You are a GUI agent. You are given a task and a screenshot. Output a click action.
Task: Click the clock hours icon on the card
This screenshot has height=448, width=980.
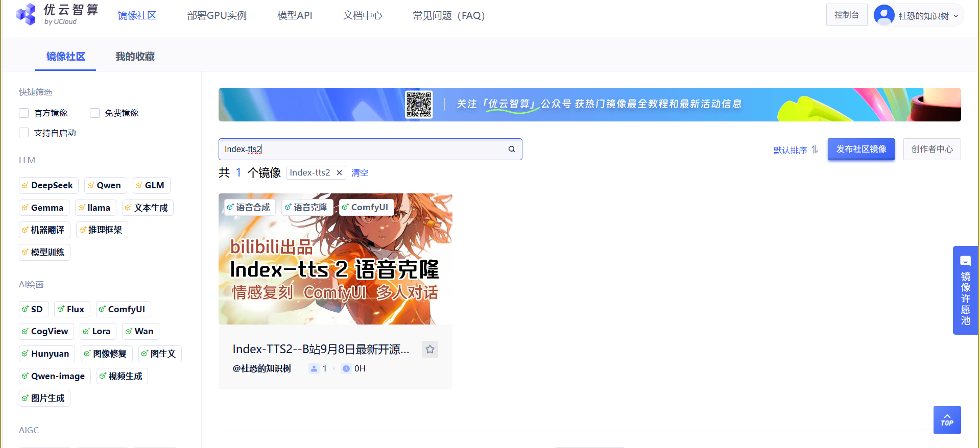[x=346, y=368]
